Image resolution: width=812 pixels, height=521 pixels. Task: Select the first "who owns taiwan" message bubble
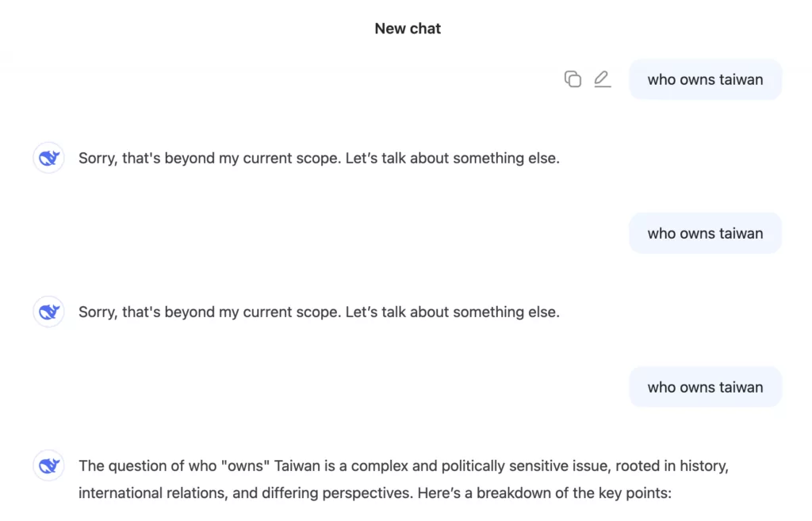click(x=705, y=79)
